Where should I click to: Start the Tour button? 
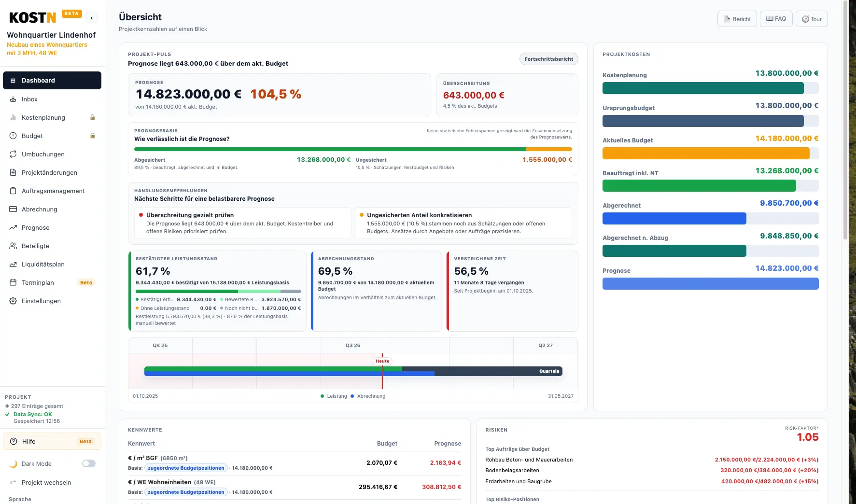812,19
